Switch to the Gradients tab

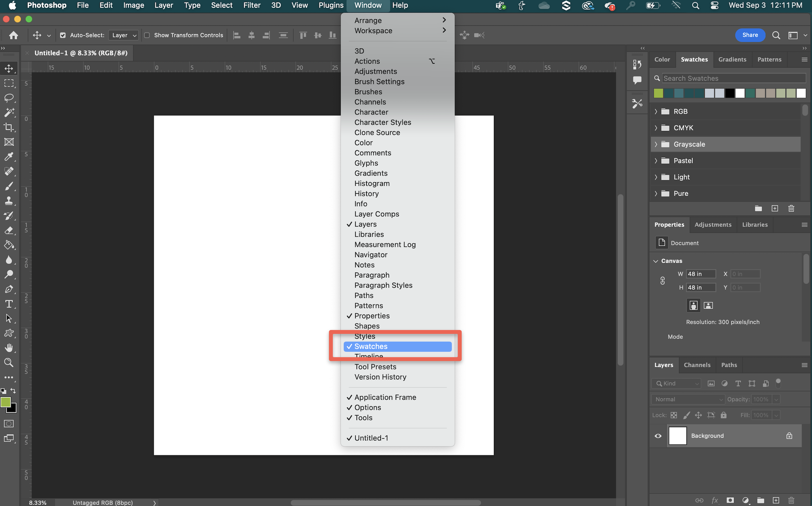[732, 59]
